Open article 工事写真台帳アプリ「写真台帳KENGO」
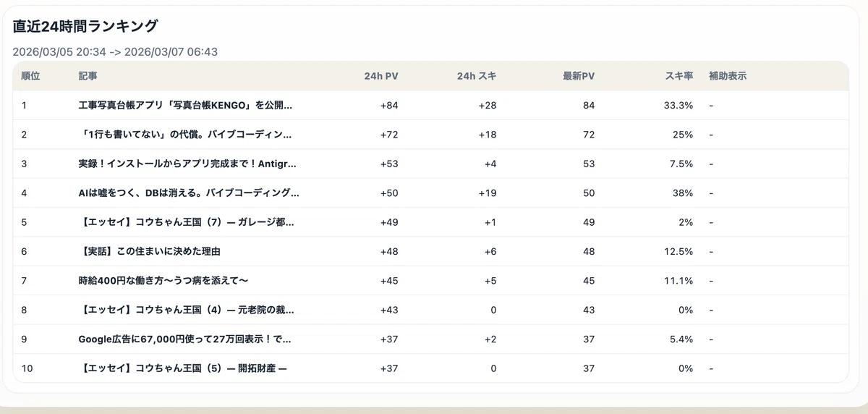The width and height of the screenshot is (868, 414). 185,106
